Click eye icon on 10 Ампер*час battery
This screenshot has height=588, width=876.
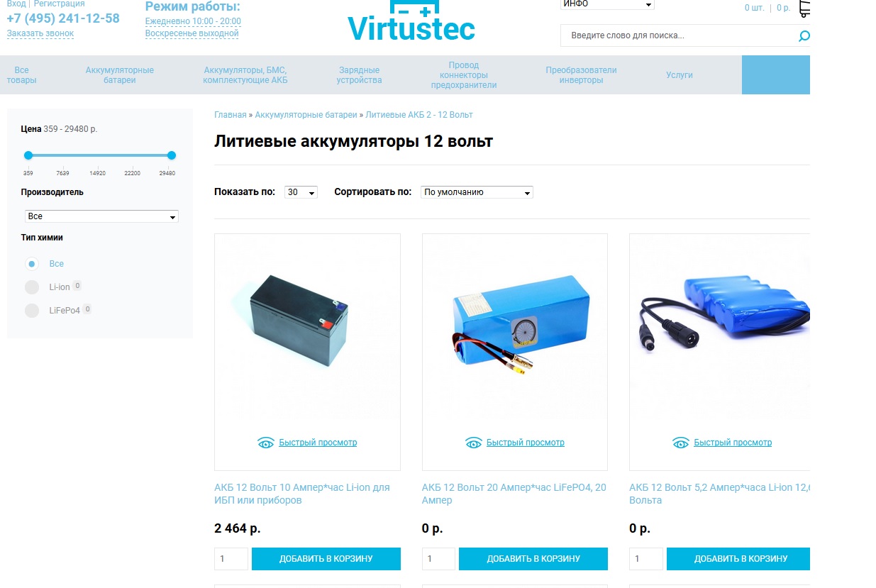point(265,443)
